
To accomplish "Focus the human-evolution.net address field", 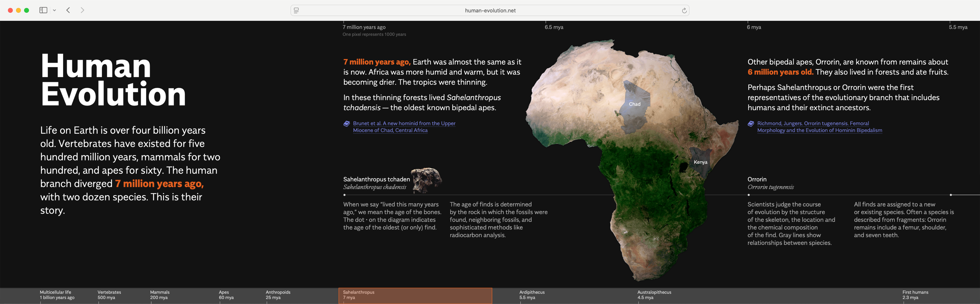I will pos(490,10).
